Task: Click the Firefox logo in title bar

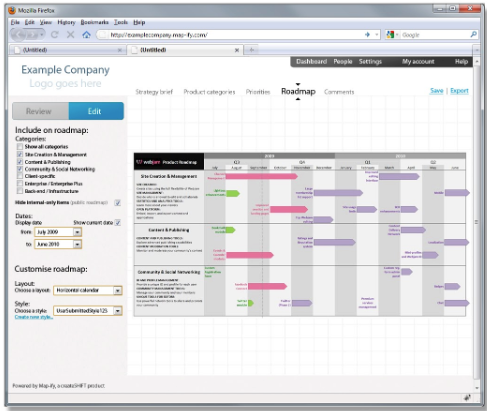Action: (x=12, y=10)
